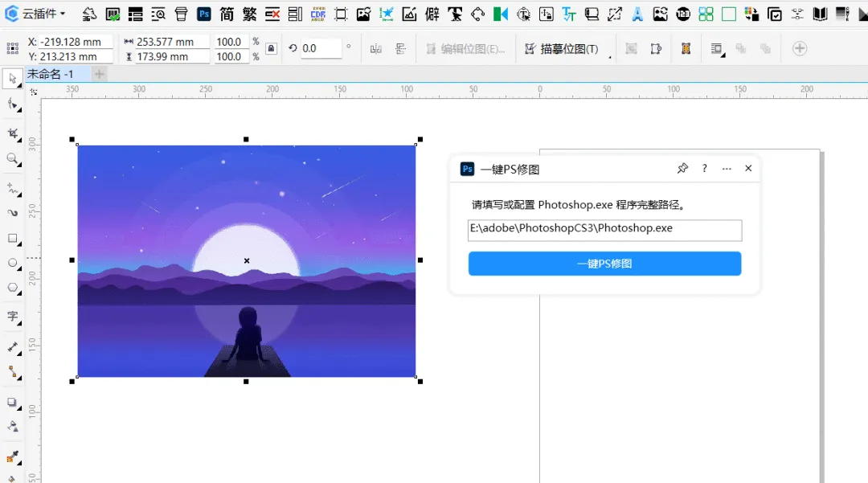Click the open book plugin icon

[x=820, y=14]
